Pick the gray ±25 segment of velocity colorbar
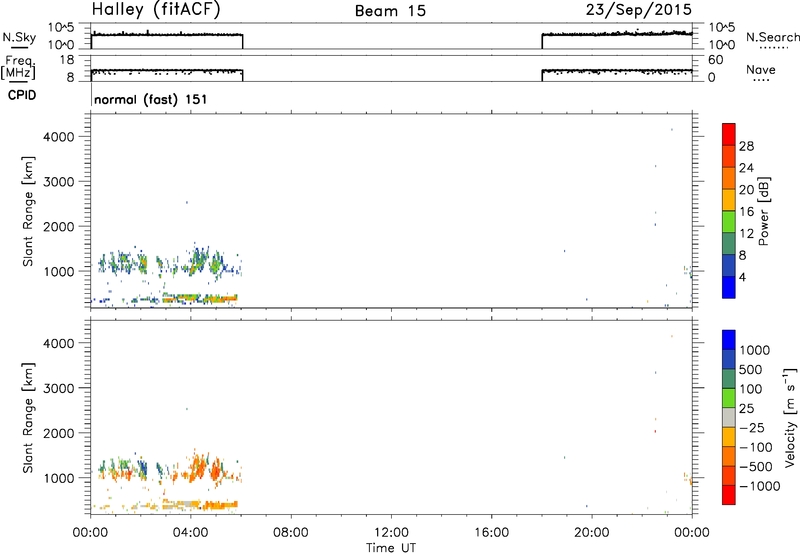This screenshot has width=800, height=554. point(729,418)
